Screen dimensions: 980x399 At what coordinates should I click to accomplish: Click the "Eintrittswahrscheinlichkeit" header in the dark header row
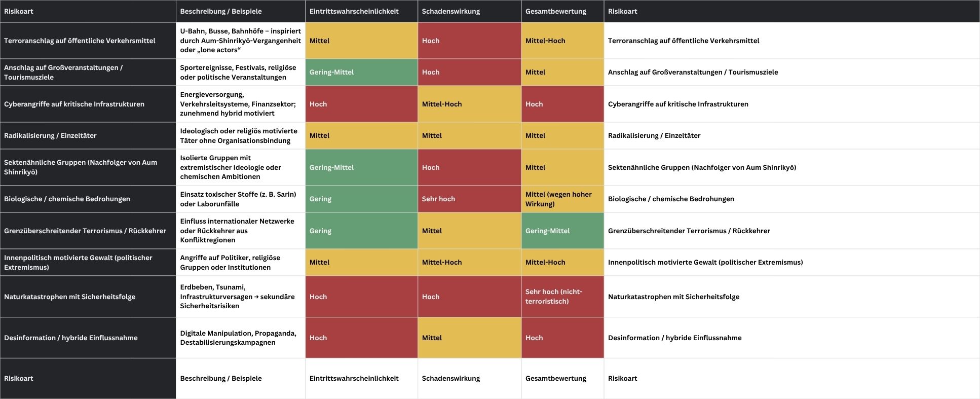(354, 11)
